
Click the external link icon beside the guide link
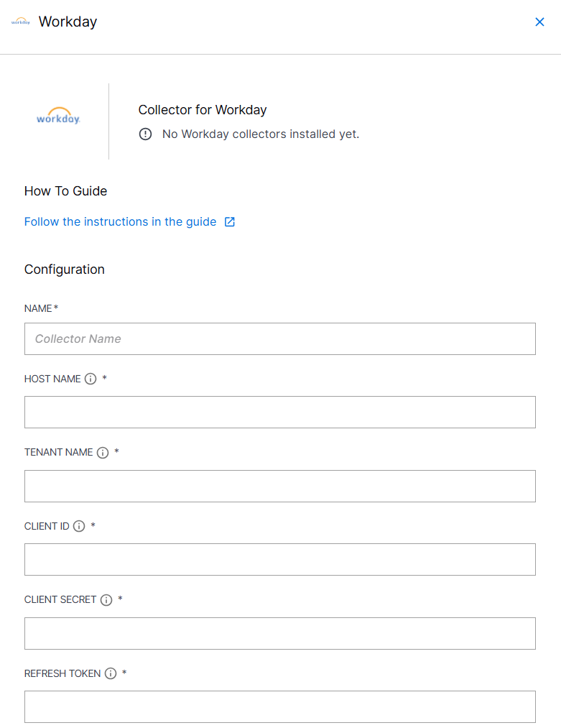click(x=230, y=222)
